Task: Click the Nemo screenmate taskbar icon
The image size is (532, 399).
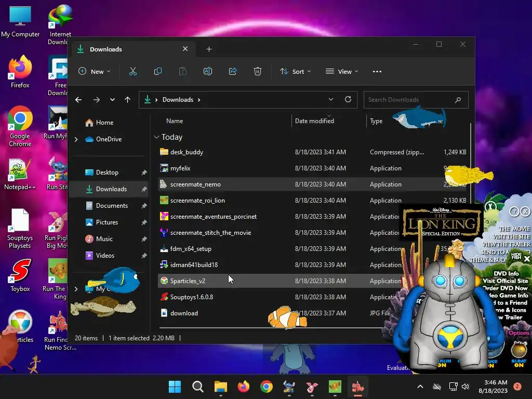Action: 357,387
